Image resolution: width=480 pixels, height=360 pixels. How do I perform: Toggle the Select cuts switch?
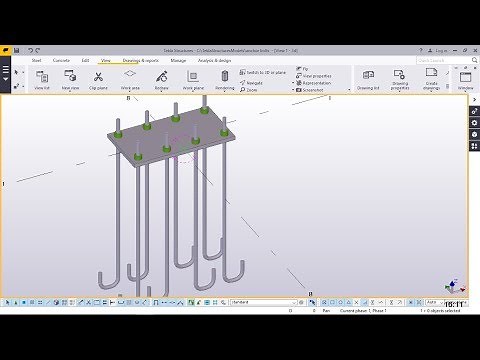88,302
